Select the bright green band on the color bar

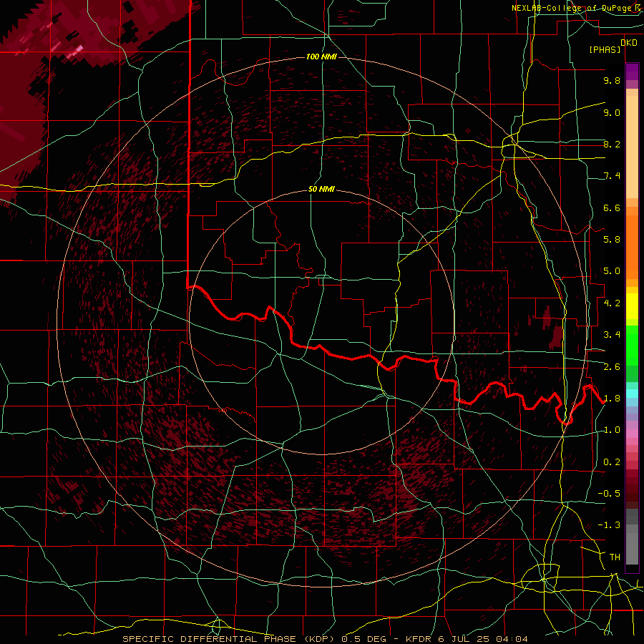(x=632, y=345)
